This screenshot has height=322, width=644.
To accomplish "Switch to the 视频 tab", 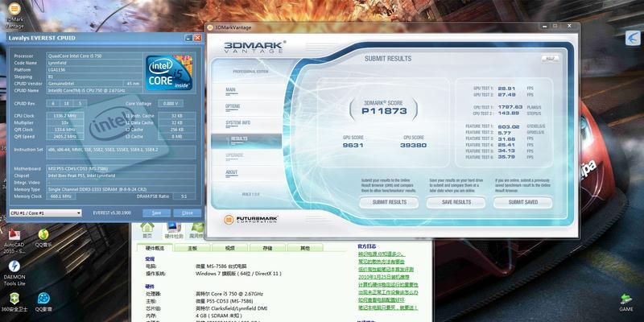I will [229, 248].
